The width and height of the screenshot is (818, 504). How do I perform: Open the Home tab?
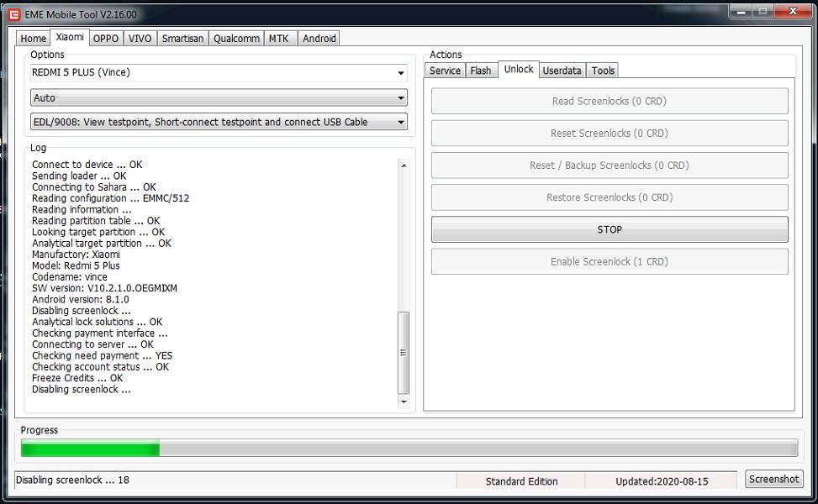pos(34,39)
